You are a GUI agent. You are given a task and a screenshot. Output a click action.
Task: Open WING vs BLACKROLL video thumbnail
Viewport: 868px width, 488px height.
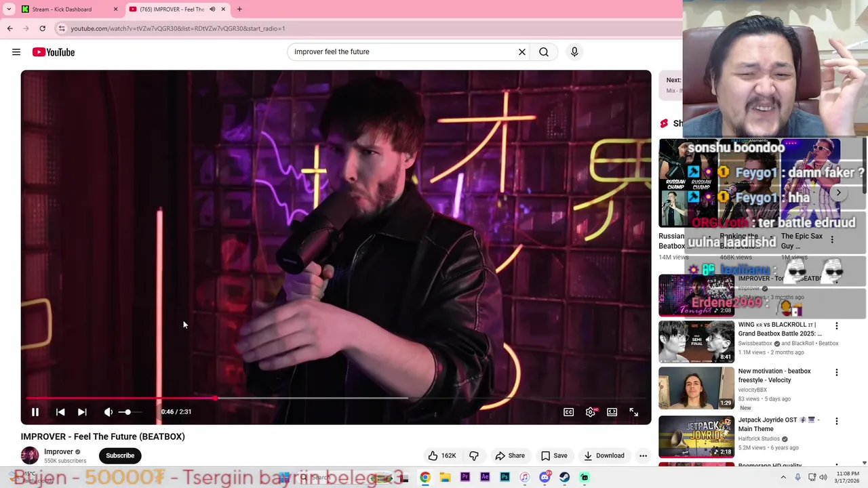[696, 342]
